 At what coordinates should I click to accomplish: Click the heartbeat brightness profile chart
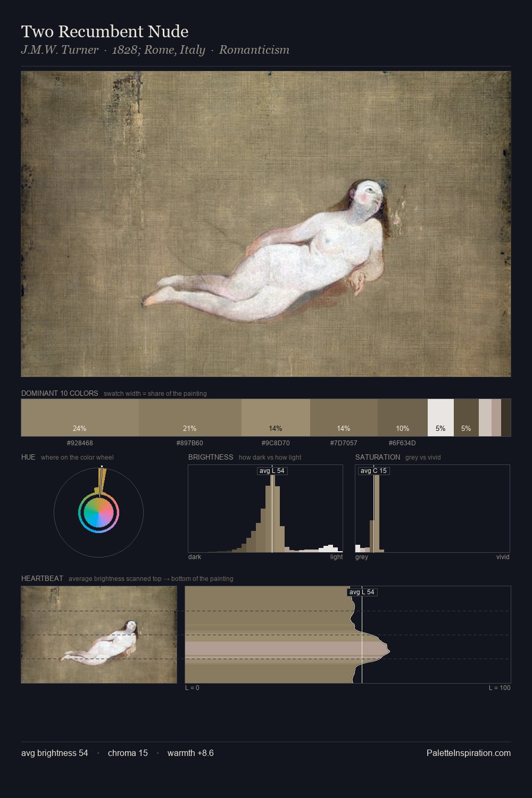click(x=348, y=635)
